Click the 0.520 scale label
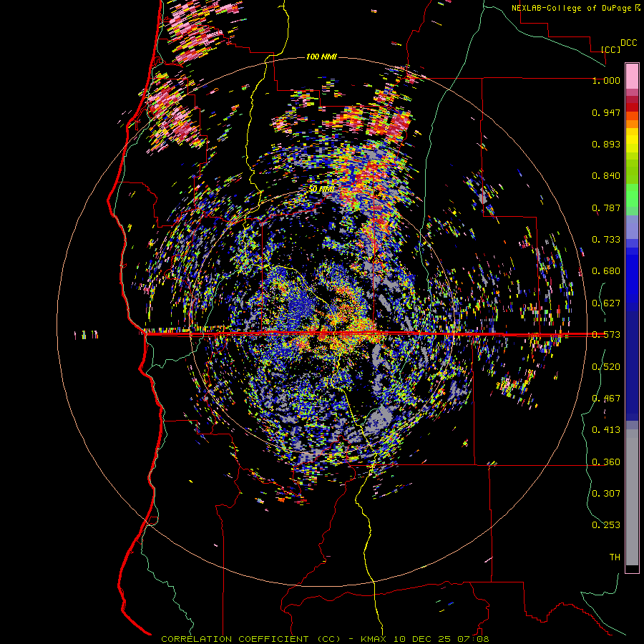The width and height of the screenshot is (644, 644). coord(606,367)
